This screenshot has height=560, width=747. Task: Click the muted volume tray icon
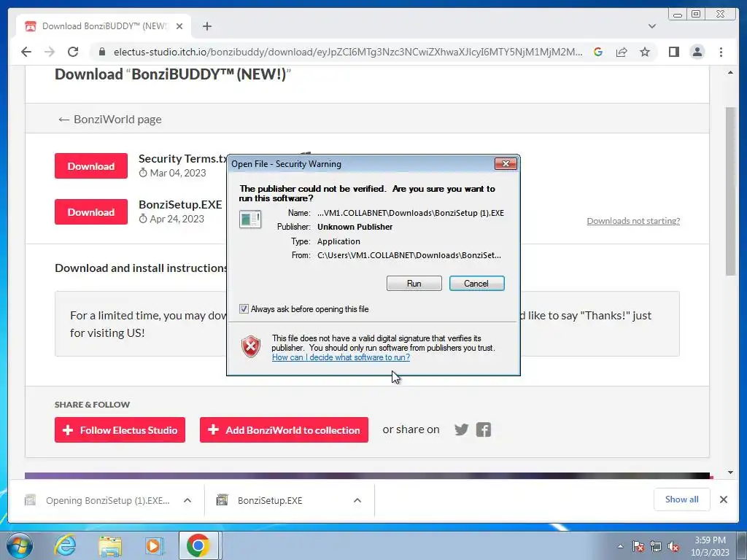(673, 546)
